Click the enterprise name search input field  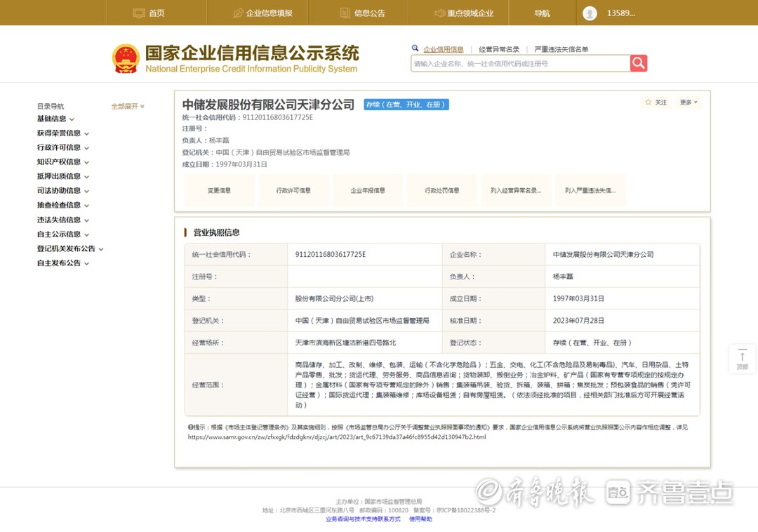click(x=520, y=63)
